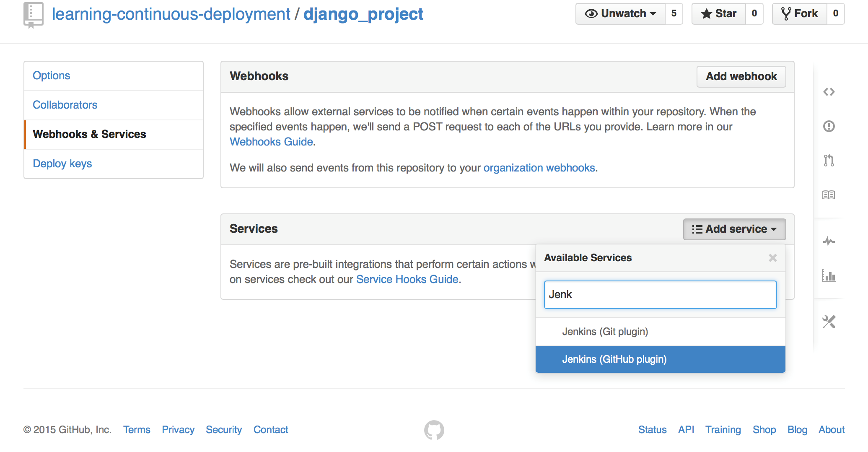Open the Status footer link
The width and height of the screenshot is (868, 452).
coord(652,430)
